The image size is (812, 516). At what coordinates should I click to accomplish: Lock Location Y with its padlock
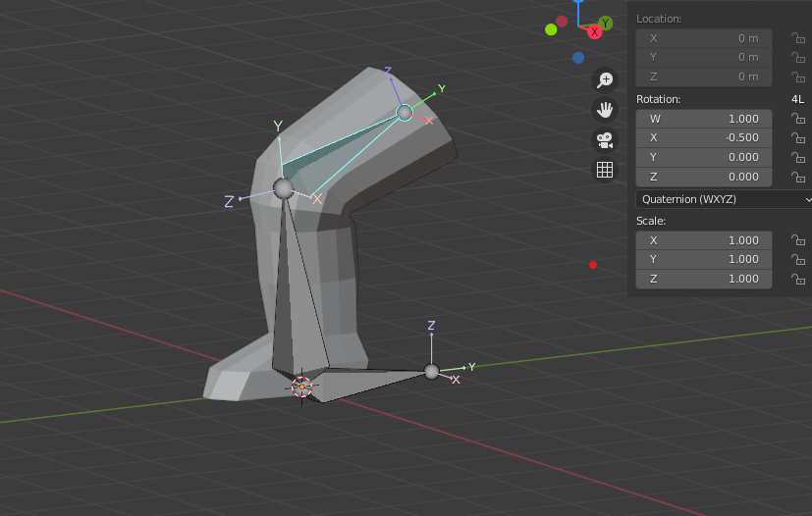pos(798,58)
